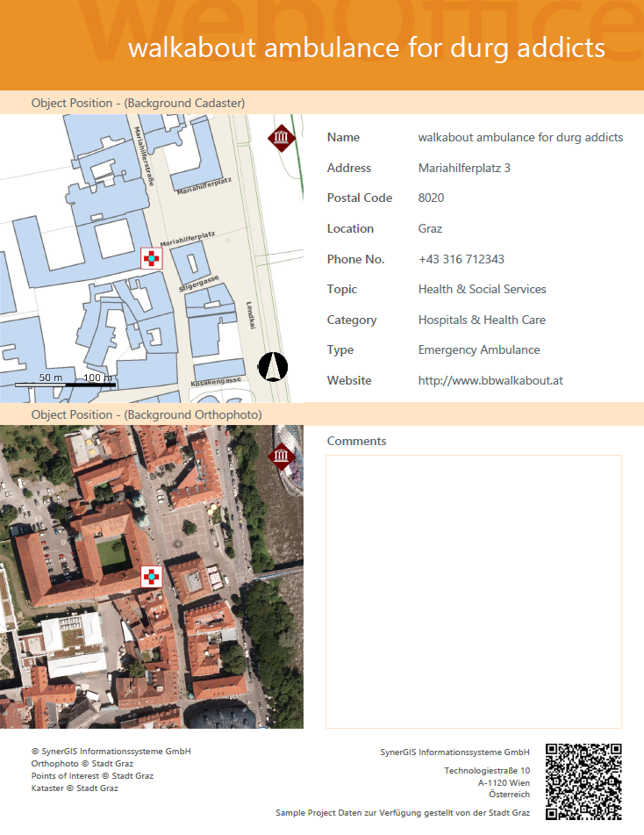Click the map scale bar
Screen dimensions: 644x835
65,384
